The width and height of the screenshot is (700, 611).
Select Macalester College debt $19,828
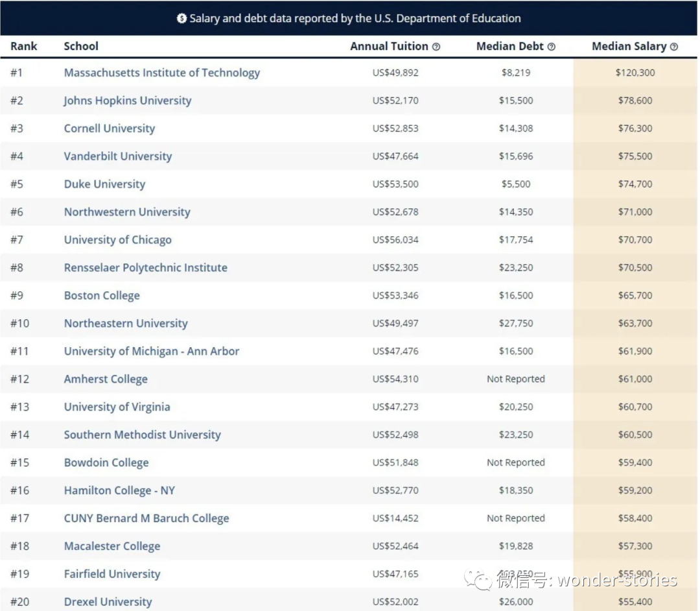pos(516,545)
